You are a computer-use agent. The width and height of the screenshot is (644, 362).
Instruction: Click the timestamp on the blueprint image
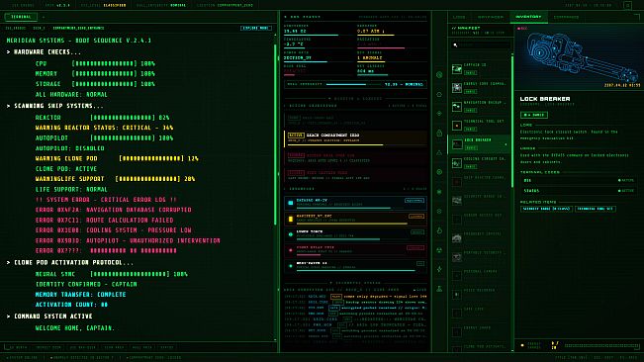pos(622,85)
